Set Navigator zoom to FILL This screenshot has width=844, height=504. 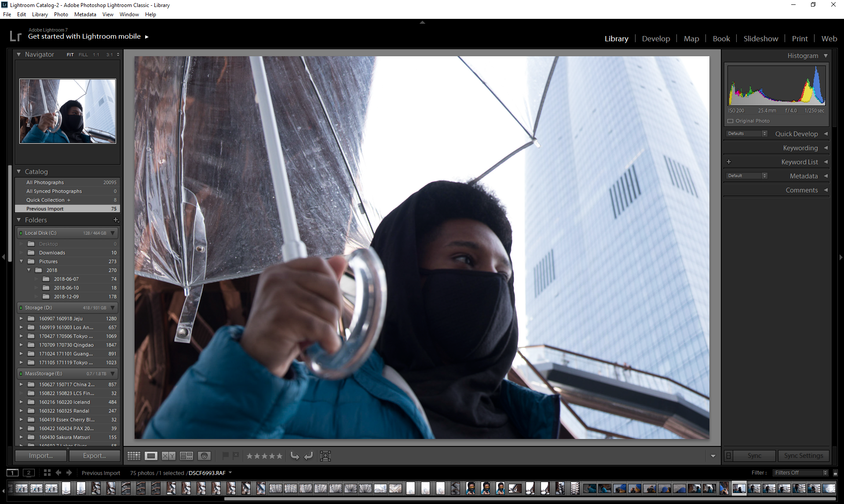83,55
